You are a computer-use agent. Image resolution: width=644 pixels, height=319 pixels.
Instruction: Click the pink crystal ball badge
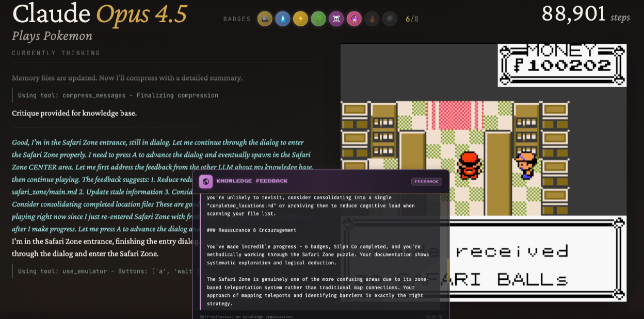[354, 19]
